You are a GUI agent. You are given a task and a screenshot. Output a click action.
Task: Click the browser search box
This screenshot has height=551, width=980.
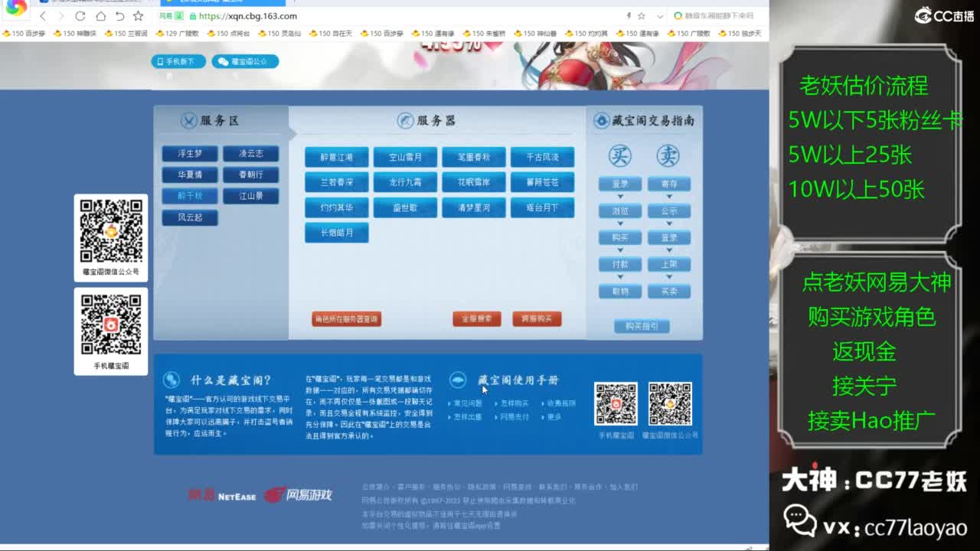[x=718, y=16]
